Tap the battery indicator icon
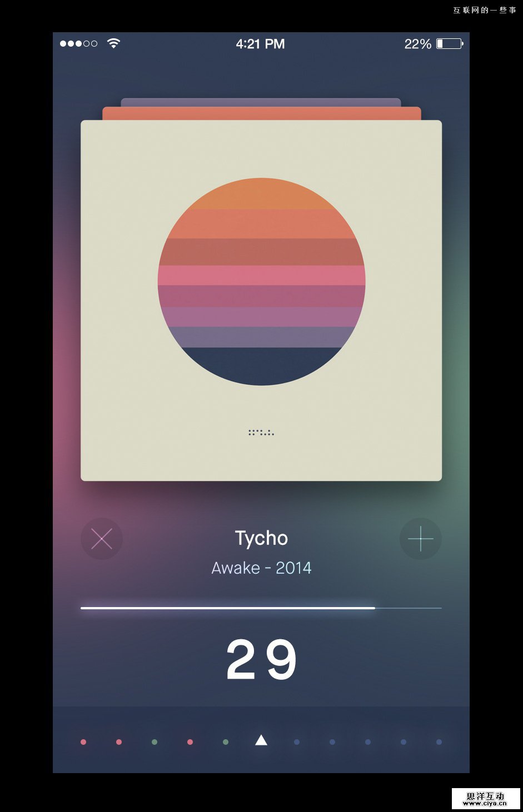Screen dimensions: 523x812 coord(450,43)
